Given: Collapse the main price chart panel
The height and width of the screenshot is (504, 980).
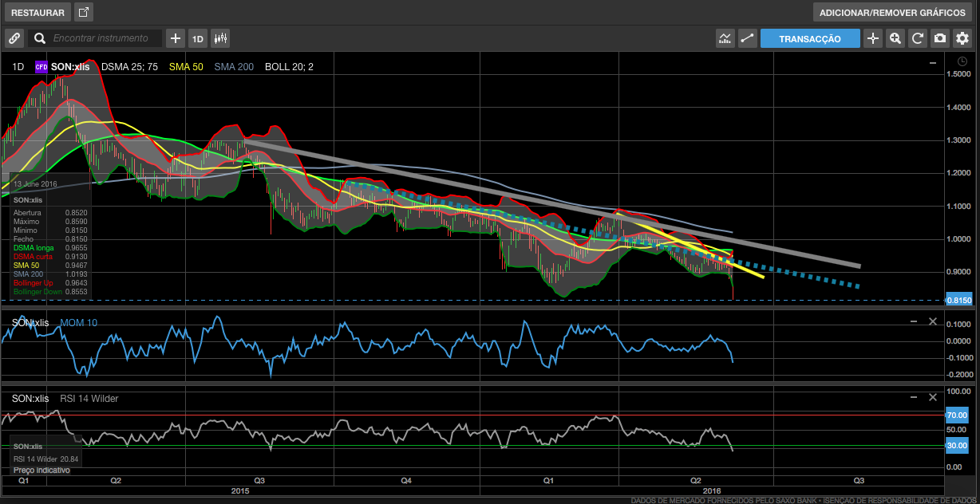Looking at the screenshot, I should point(932,63).
